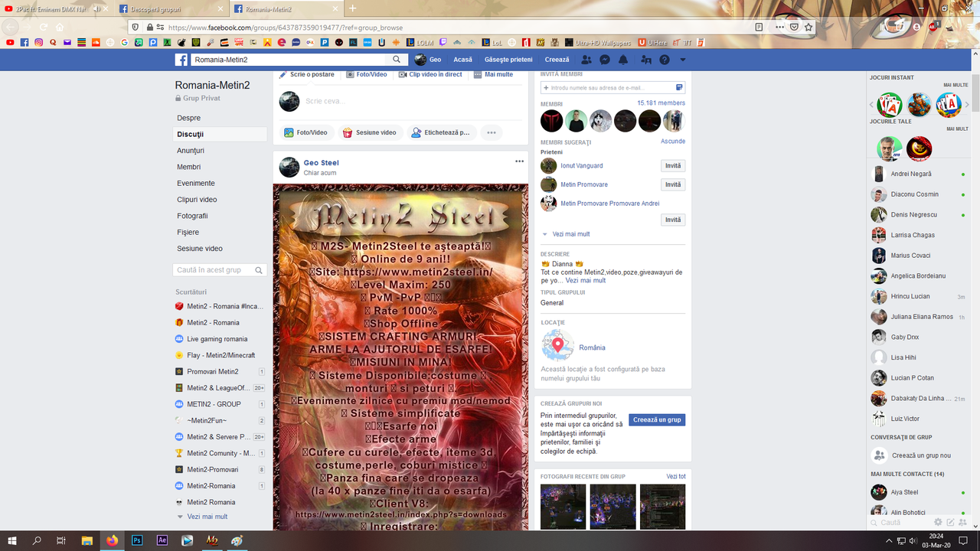Open File Explorer from the taskbar
This screenshot has width=980, height=551.
pyautogui.click(x=87, y=540)
